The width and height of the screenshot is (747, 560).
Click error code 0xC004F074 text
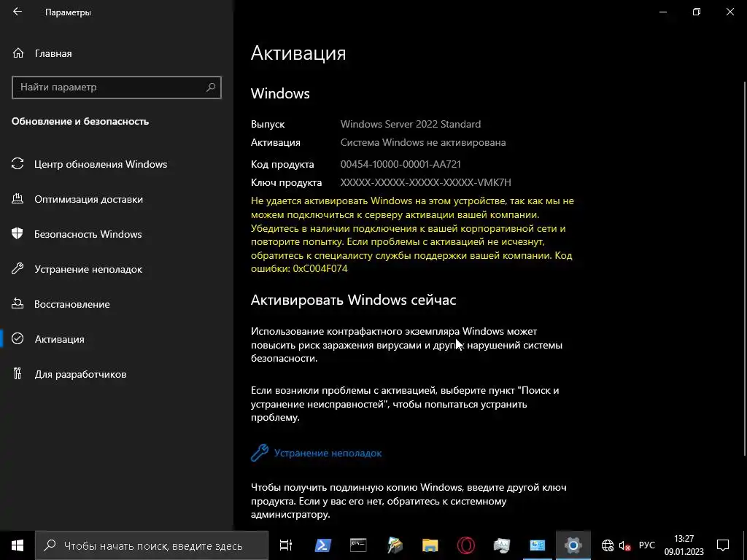coord(320,268)
